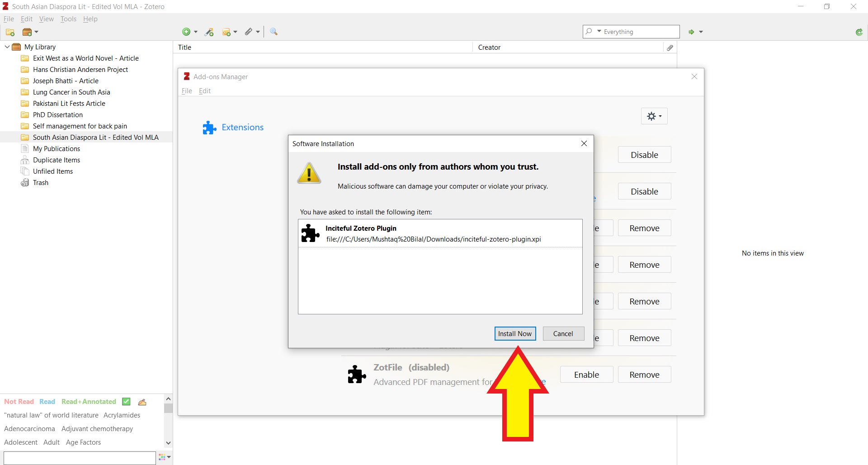Select Hans Christian Andersen Project collection
Image resolution: width=868 pixels, height=465 pixels.
(80, 70)
